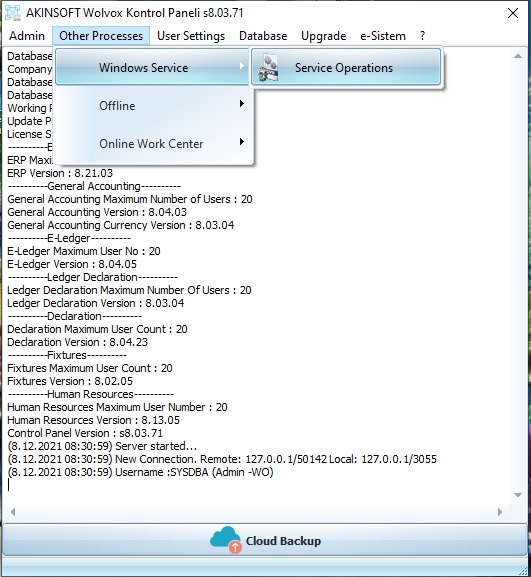Click the 'Server started...' log entry

click(102, 446)
